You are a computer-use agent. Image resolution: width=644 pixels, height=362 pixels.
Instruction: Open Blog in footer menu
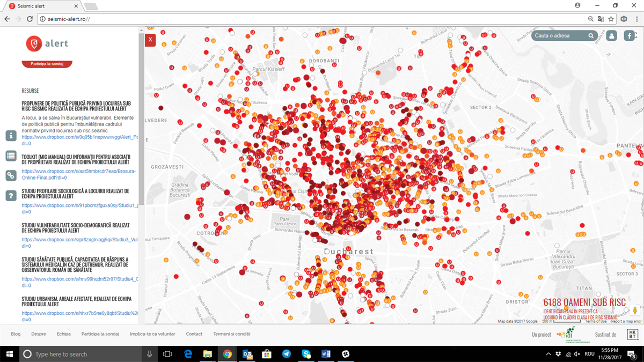pos(16,334)
